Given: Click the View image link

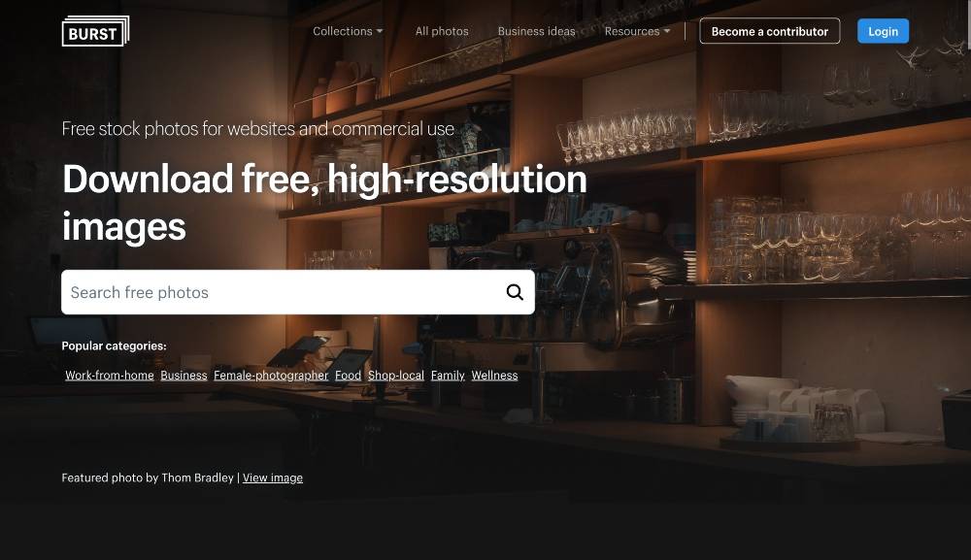Looking at the screenshot, I should point(273,478).
